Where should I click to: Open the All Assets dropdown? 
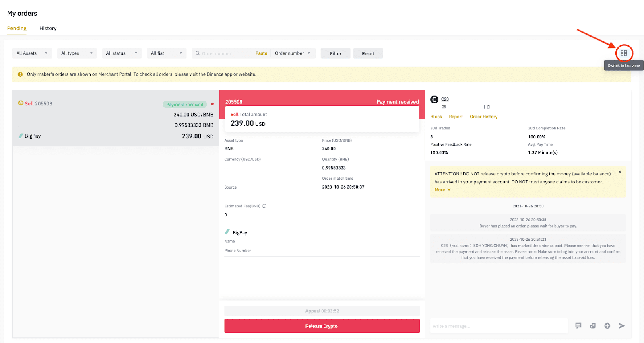click(32, 53)
